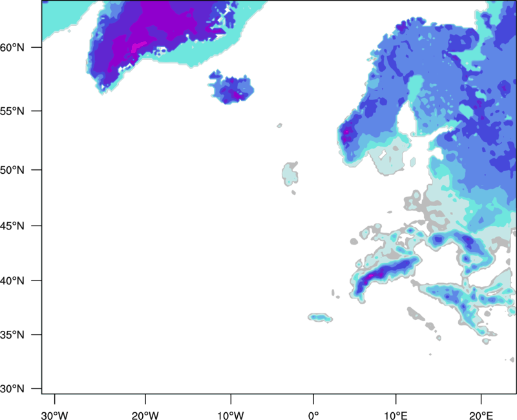
Task: Click the 10°E longitude label
Action: coord(396,415)
